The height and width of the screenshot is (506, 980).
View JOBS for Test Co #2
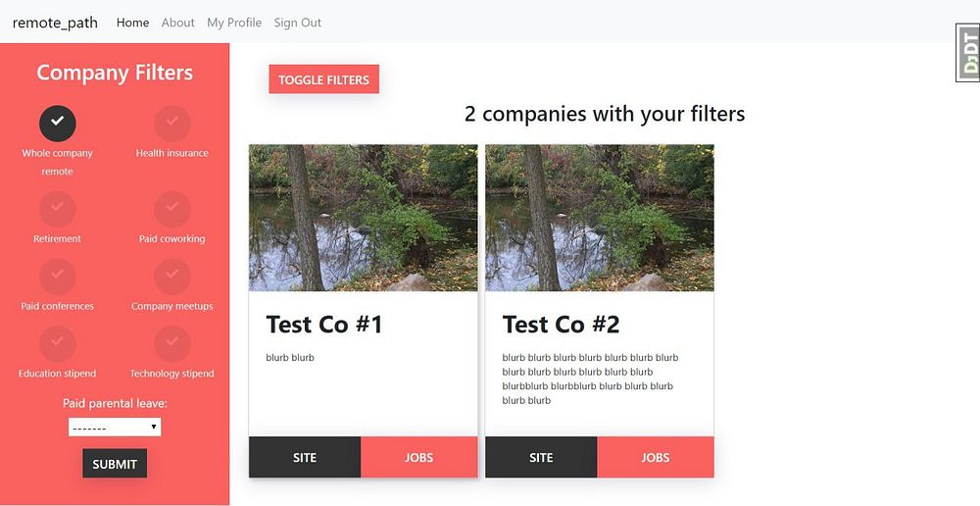pos(655,457)
